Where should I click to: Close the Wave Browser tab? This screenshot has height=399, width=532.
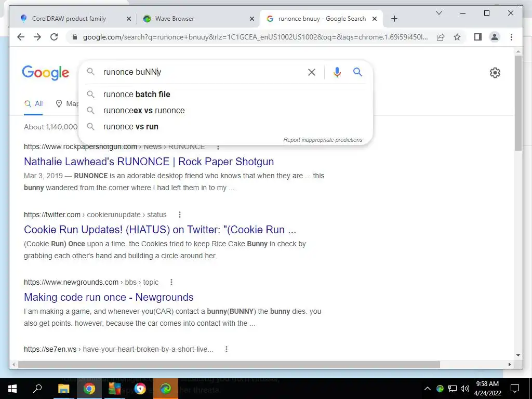[x=252, y=19]
